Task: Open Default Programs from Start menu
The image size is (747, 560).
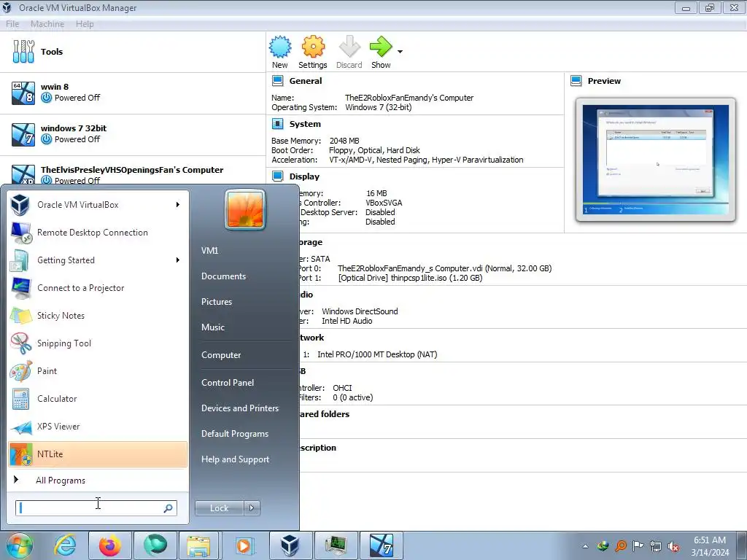Action: pos(235,434)
